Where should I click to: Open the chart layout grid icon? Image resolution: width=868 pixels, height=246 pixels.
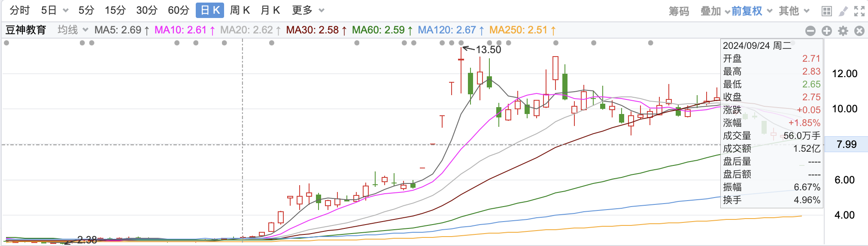(x=826, y=11)
